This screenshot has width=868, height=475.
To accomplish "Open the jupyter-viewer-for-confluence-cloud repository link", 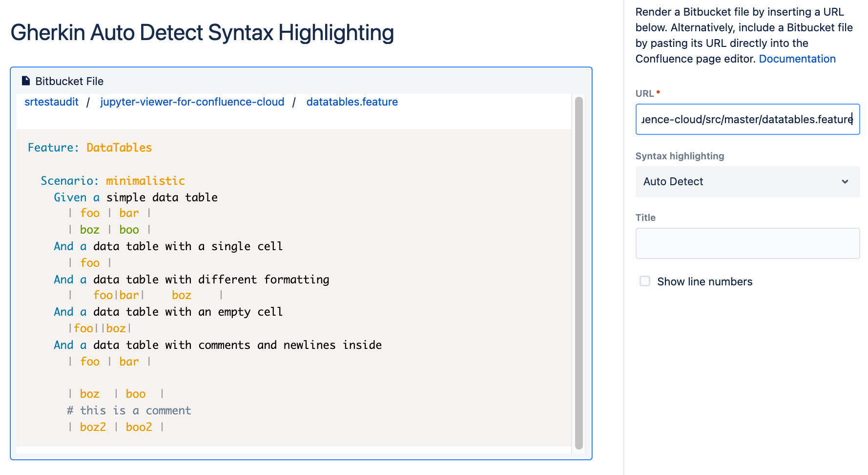I will coord(192,102).
